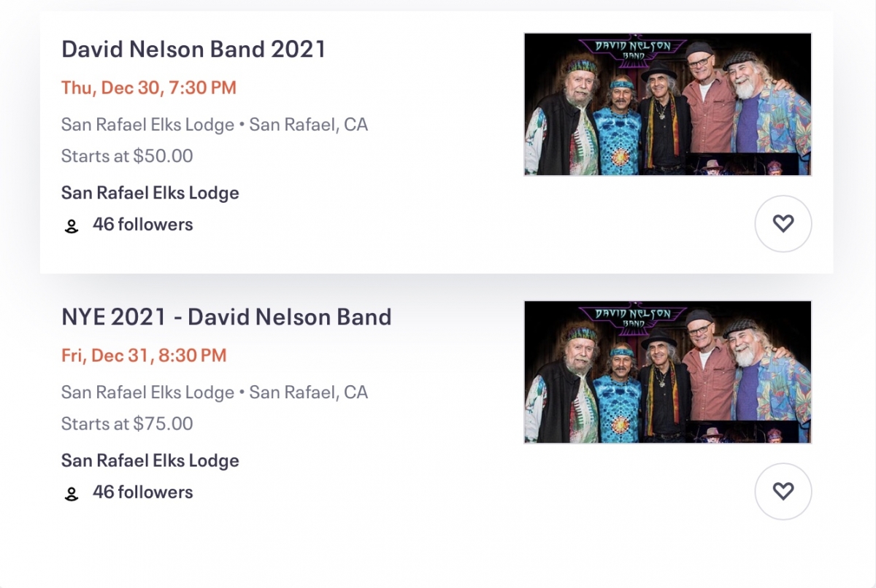876x588 pixels.
Task: Open the band photo thumbnail for the NYE 2021 event
Action: 667,372
